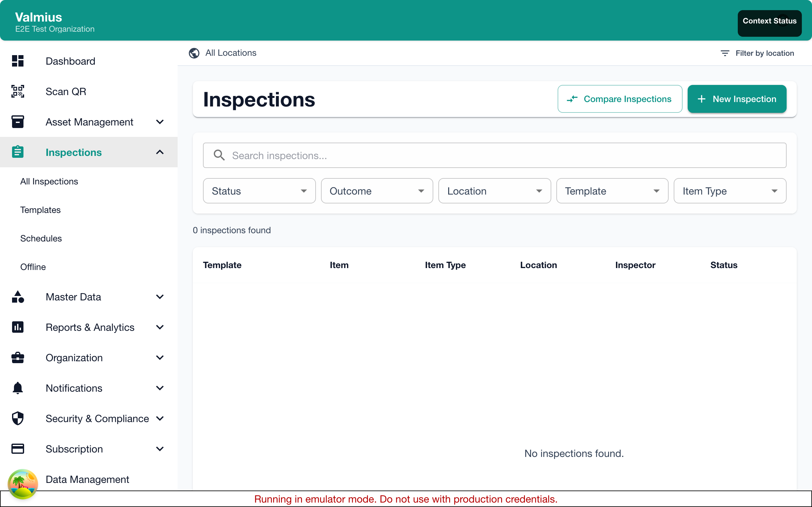Screen dimensions: 812x507
Task: Expand the Organization section
Action: point(160,358)
